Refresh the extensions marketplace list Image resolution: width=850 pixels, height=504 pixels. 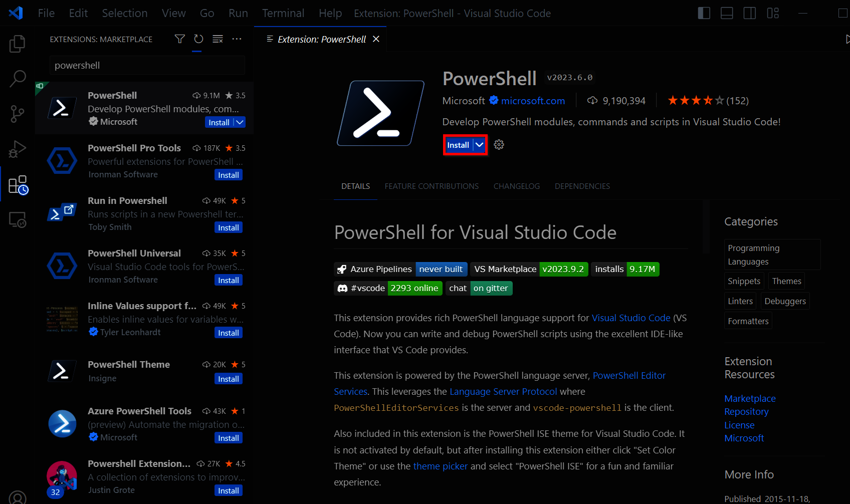198,39
